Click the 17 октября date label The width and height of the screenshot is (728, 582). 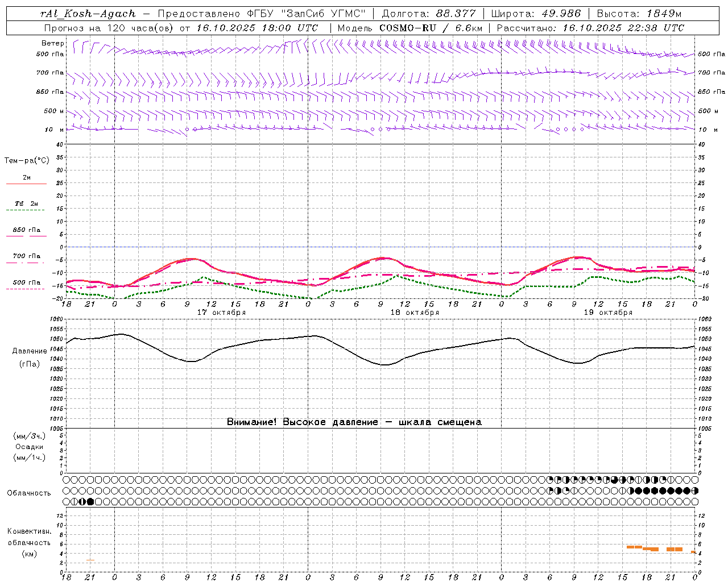(221, 313)
